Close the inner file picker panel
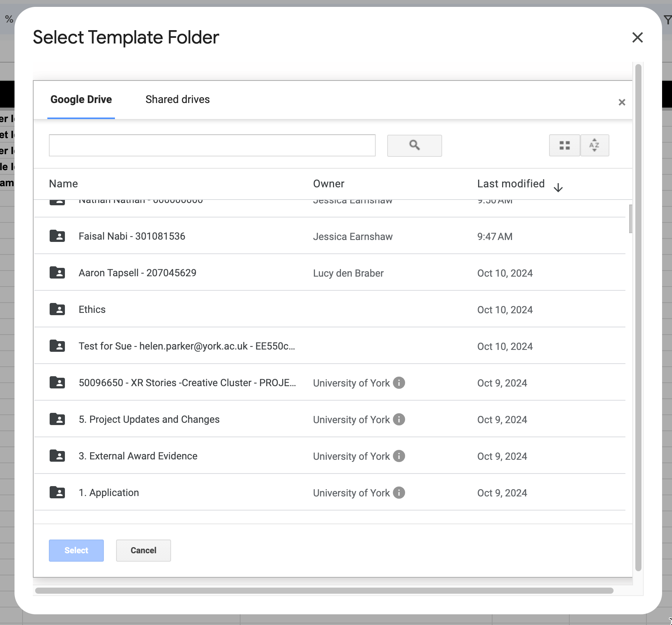The image size is (672, 625). [x=622, y=102]
